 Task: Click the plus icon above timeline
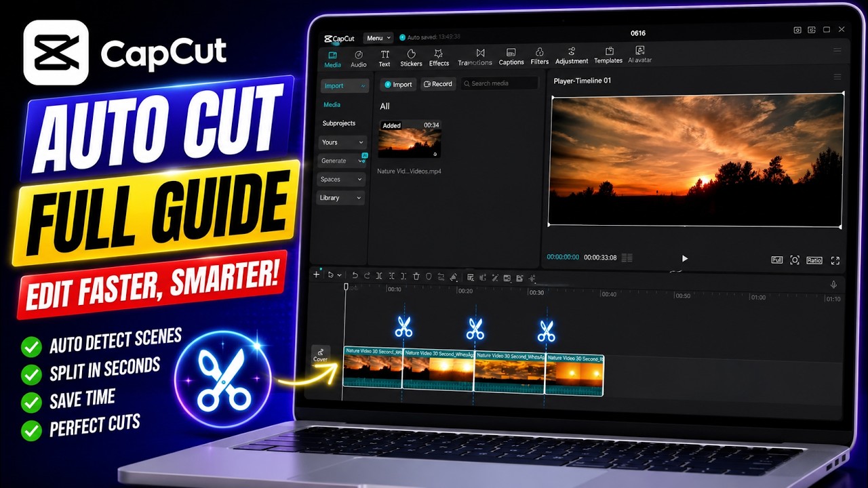pos(316,274)
